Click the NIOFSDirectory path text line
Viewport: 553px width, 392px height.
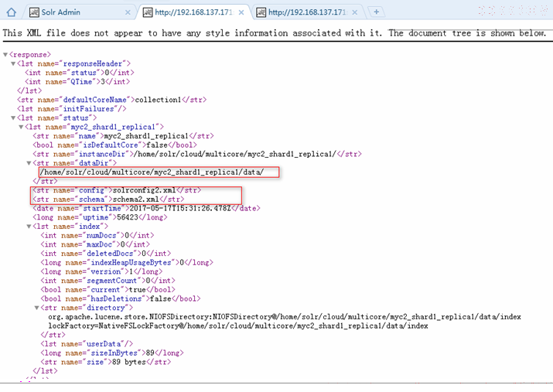pos(285,317)
